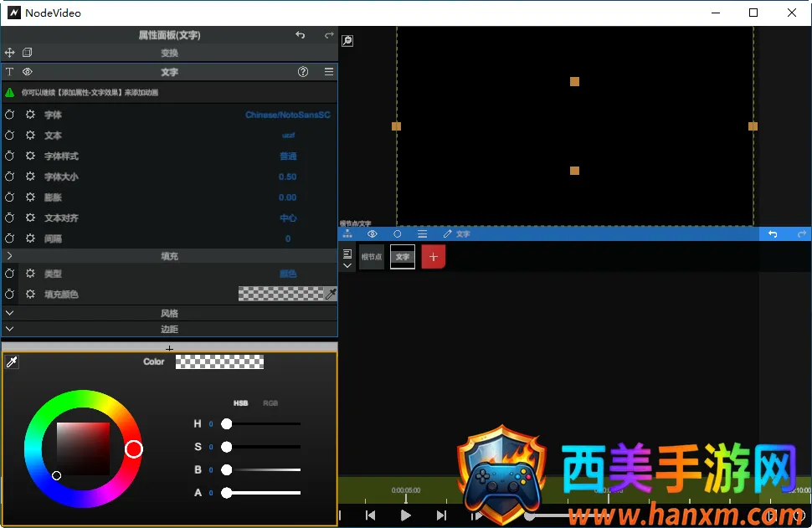Expand the 风格 section
The width and height of the screenshot is (812, 528).
[x=9, y=313]
